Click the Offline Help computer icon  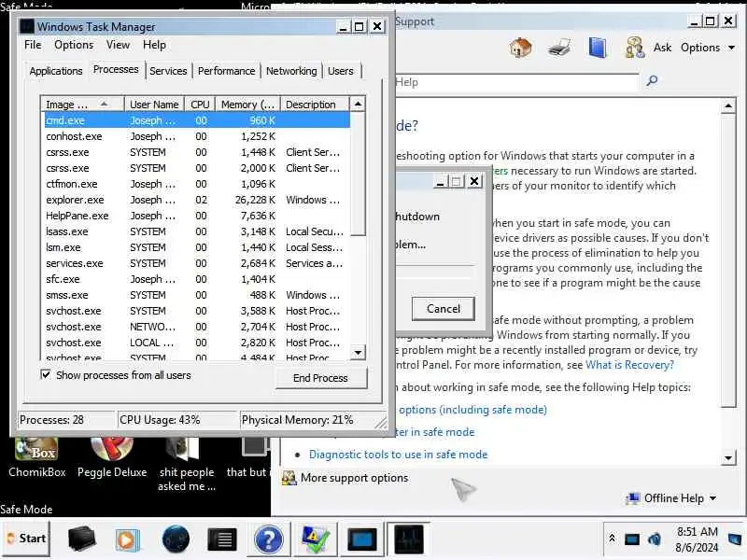(633, 498)
